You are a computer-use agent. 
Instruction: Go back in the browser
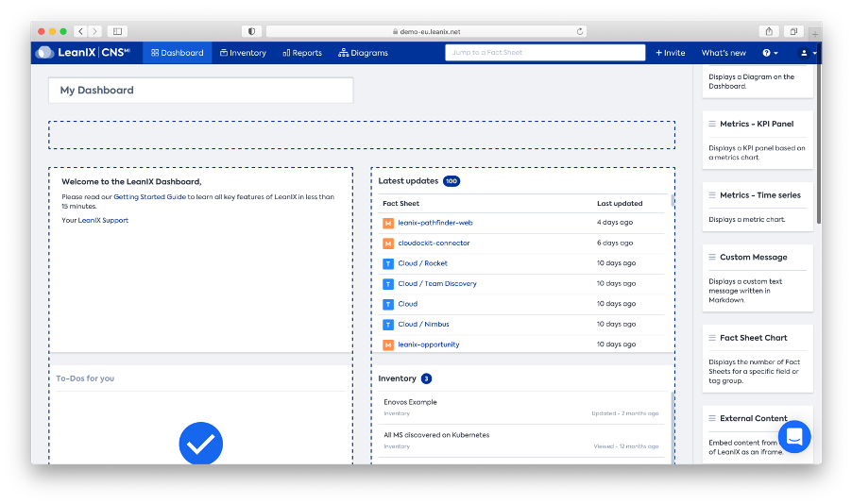[x=80, y=31]
